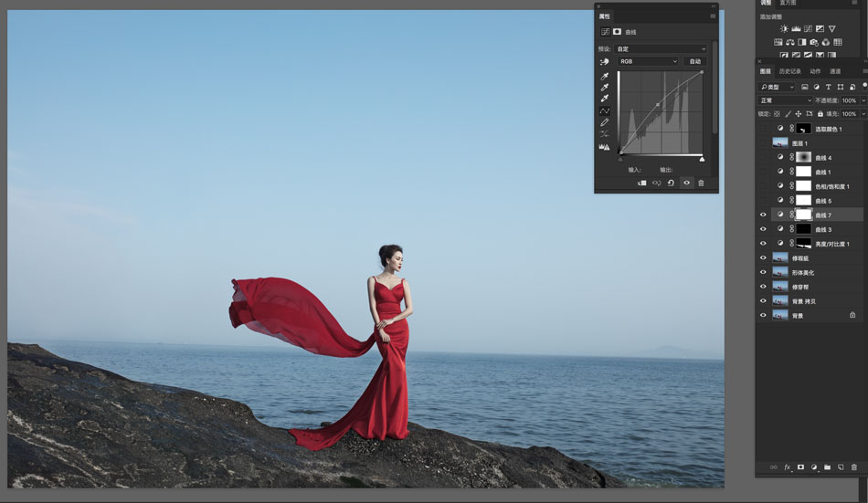Open the Properties panel menu
The width and height of the screenshot is (868, 503).
(713, 16)
